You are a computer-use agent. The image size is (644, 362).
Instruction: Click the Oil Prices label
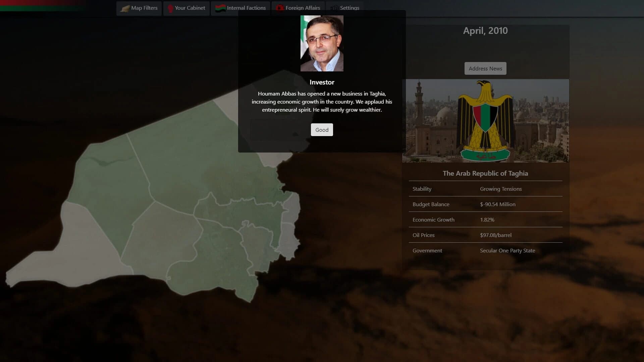423,235
